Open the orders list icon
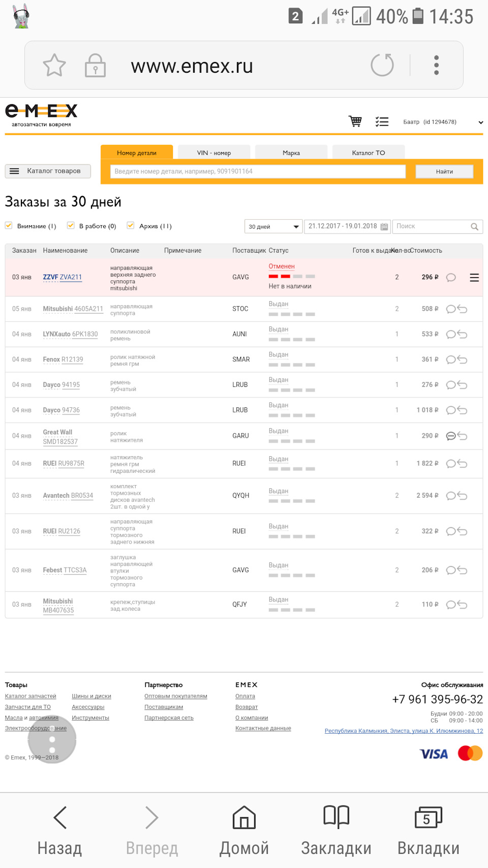The image size is (488, 868). tap(382, 122)
